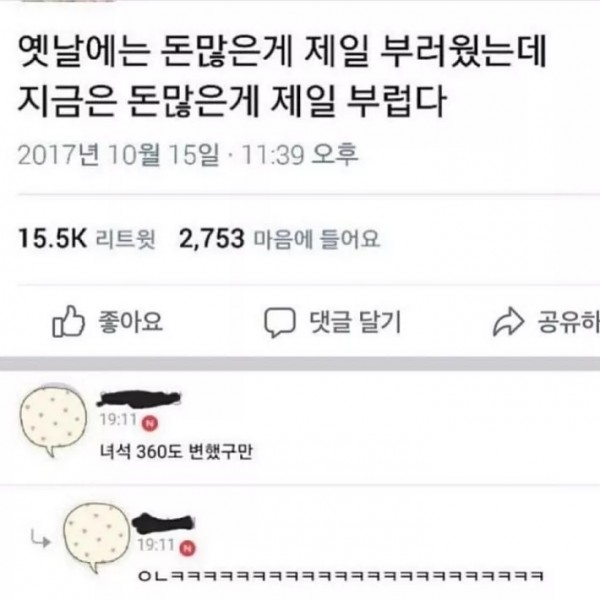
Task: Click the reply indent arrow icon
Action: tap(41, 539)
